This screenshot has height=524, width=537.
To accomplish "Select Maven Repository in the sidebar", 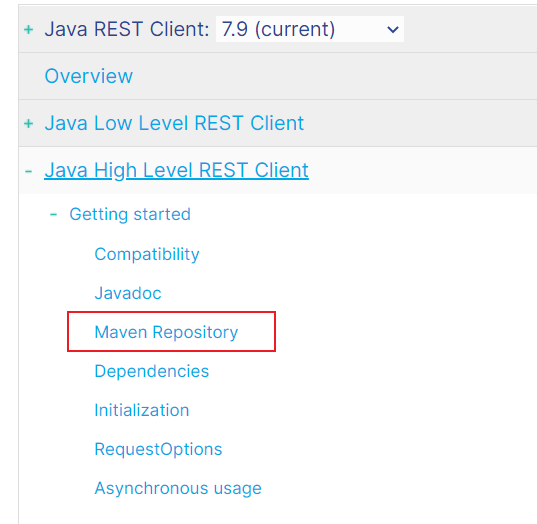I will coord(166,332).
